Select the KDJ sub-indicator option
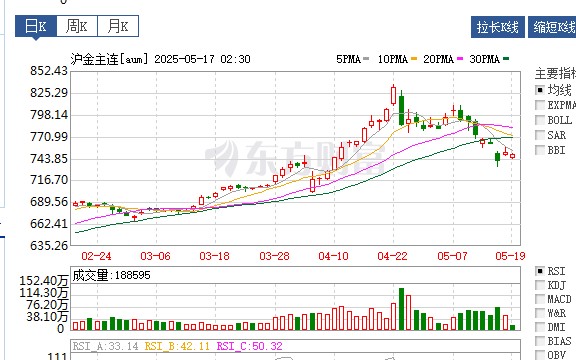This screenshot has width=576, height=360. coord(540,285)
